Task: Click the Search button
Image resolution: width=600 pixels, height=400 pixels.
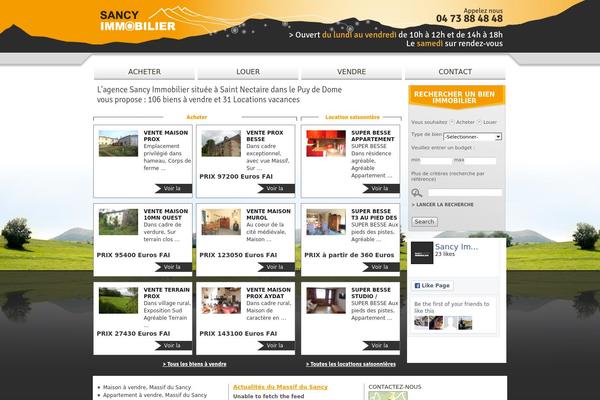Action: pos(424,222)
